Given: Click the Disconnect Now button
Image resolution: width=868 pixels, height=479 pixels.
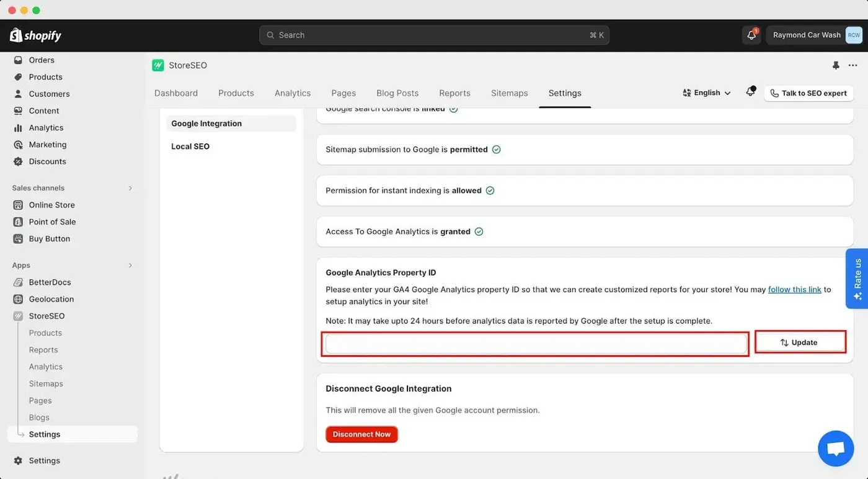Looking at the screenshot, I should [361, 434].
